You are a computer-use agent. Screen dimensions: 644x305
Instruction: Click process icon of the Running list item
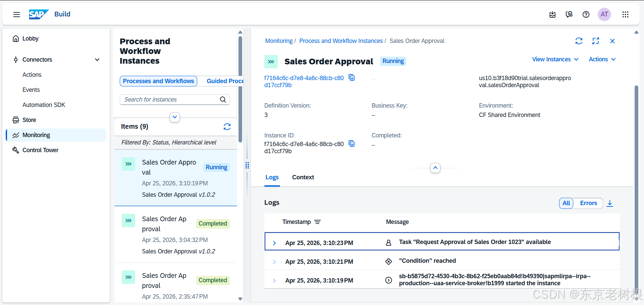click(128, 164)
